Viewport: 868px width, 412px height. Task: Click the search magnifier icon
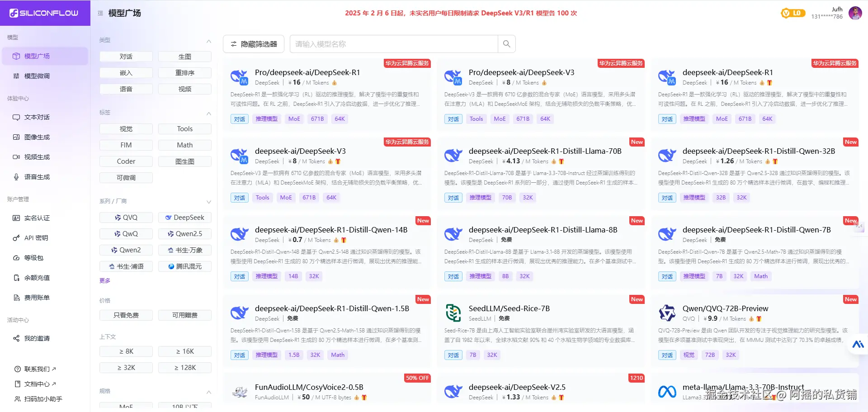[x=506, y=44]
